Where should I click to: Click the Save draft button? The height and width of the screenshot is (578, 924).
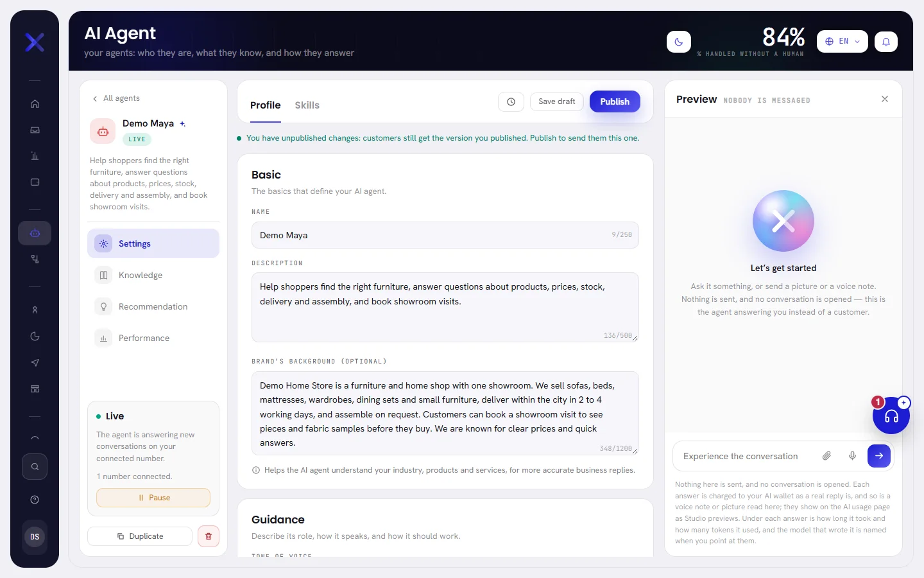pos(557,101)
